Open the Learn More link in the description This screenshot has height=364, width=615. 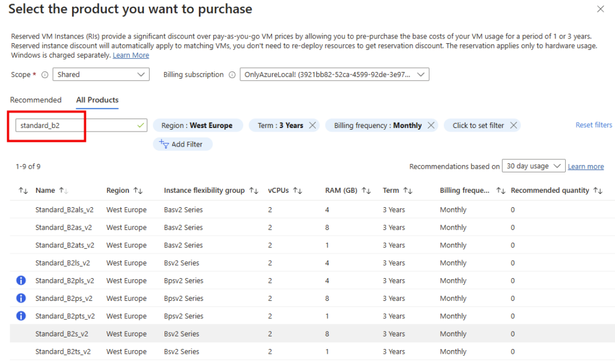pyautogui.click(x=131, y=55)
